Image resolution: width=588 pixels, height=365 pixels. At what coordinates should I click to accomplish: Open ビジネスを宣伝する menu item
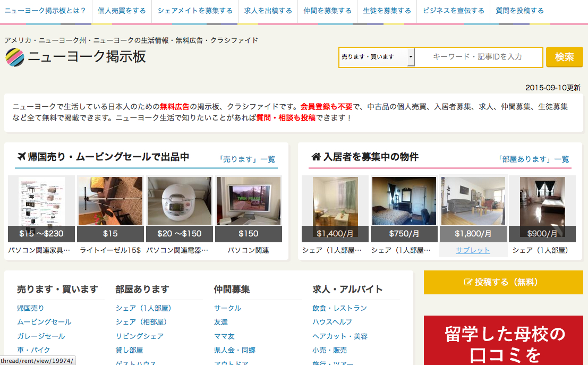(x=454, y=11)
